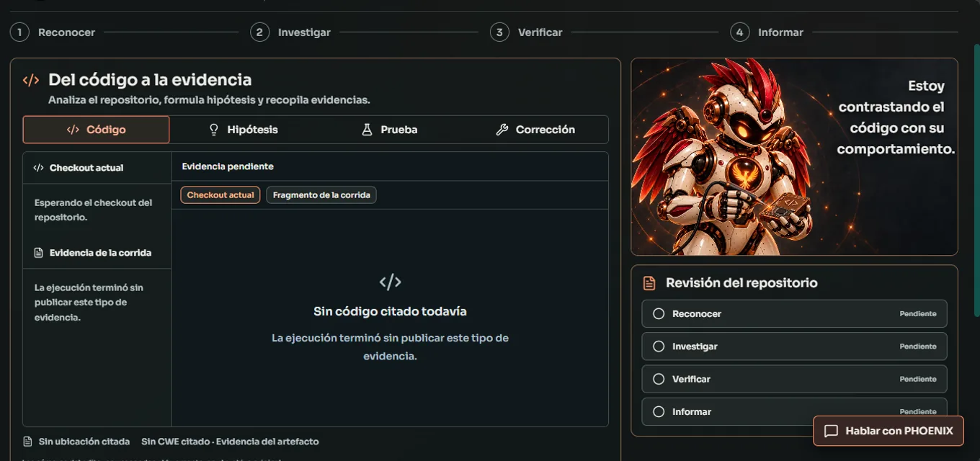Image resolution: width=980 pixels, height=461 pixels.
Task: Click the Del código a la evidencia title
Action: coord(150,80)
